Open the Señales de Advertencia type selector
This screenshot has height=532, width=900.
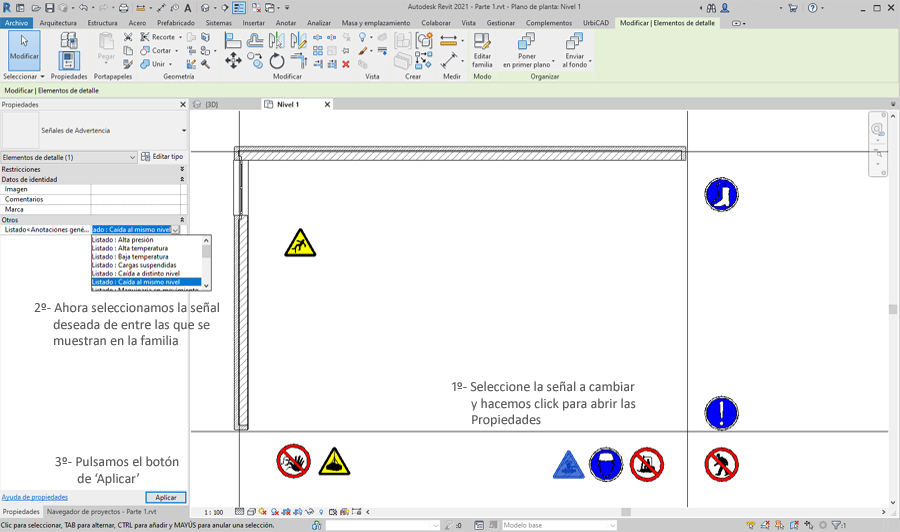click(94, 130)
